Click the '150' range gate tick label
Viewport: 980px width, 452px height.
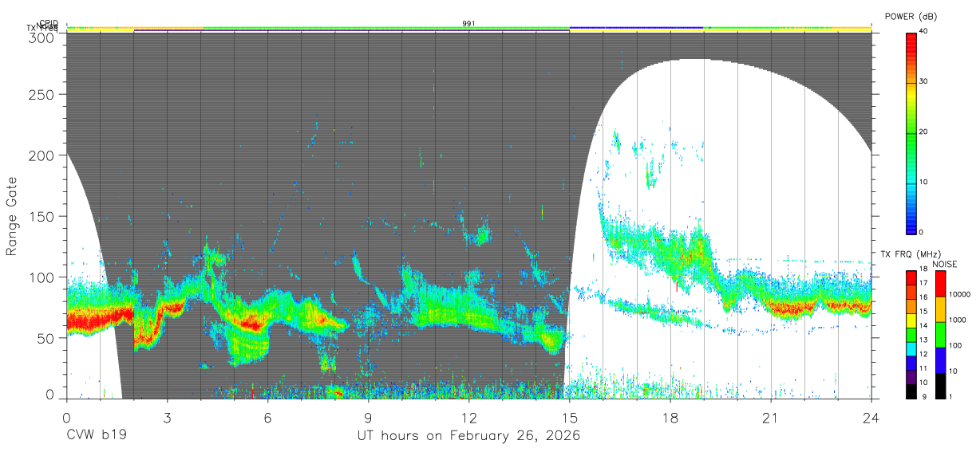pos(42,216)
